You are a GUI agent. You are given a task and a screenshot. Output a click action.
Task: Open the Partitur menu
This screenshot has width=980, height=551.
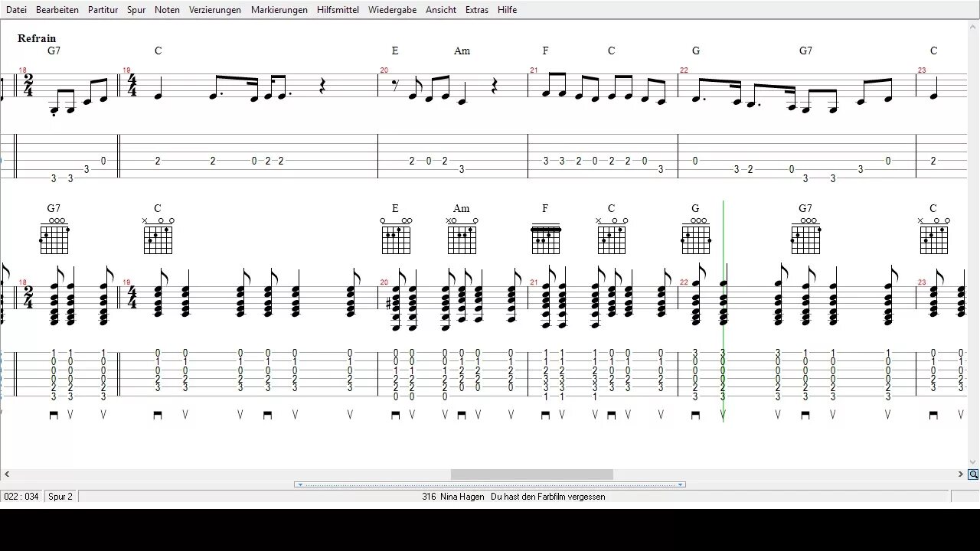103,10
